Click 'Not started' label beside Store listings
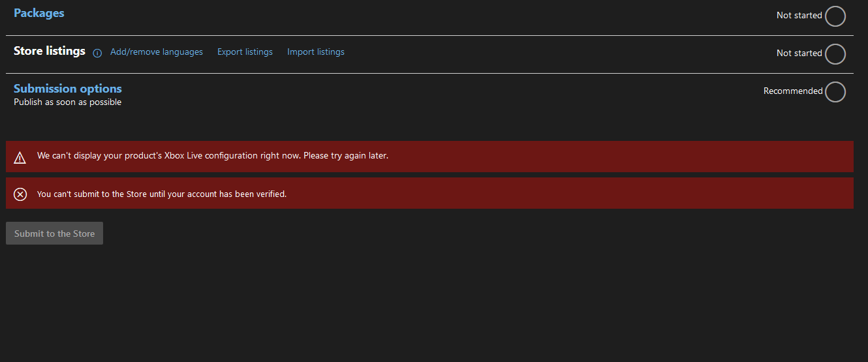The width and height of the screenshot is (868, 362). [x=799, y=53]
